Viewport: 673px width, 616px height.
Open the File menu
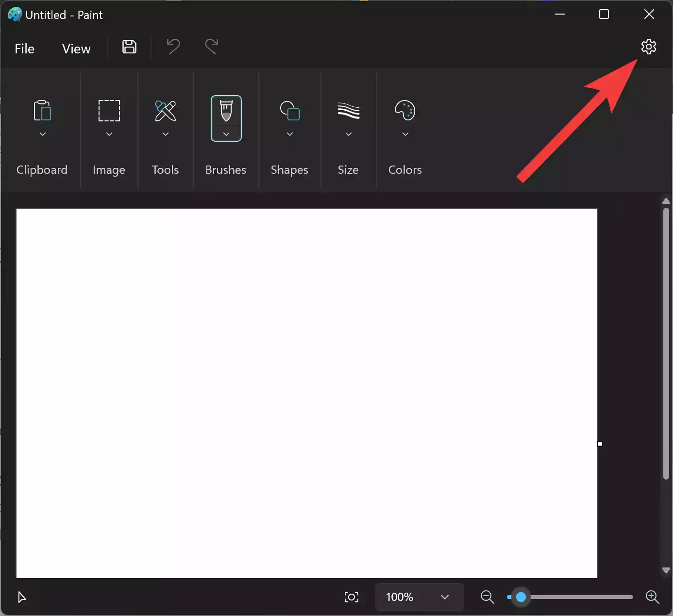pyautogui.click(x=25, y=49)
